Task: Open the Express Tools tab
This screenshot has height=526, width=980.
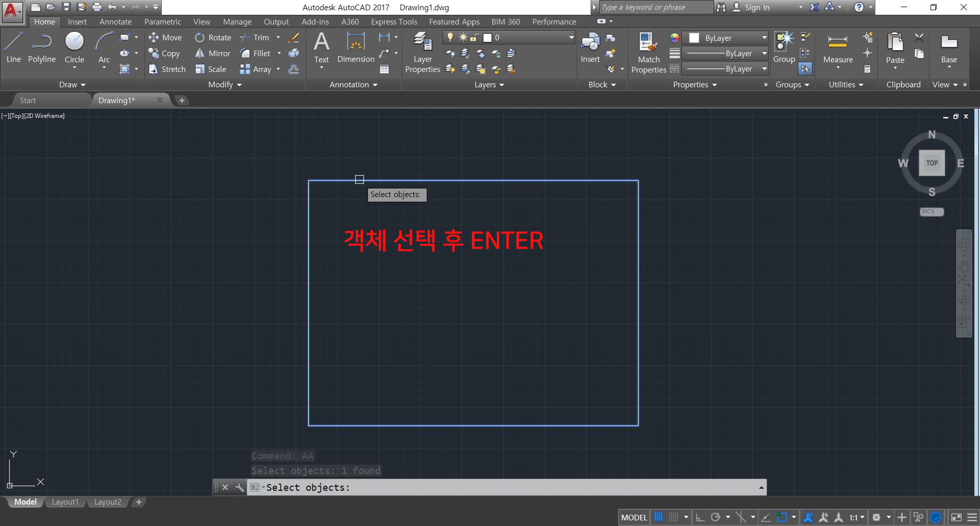Action: point(394,21)
